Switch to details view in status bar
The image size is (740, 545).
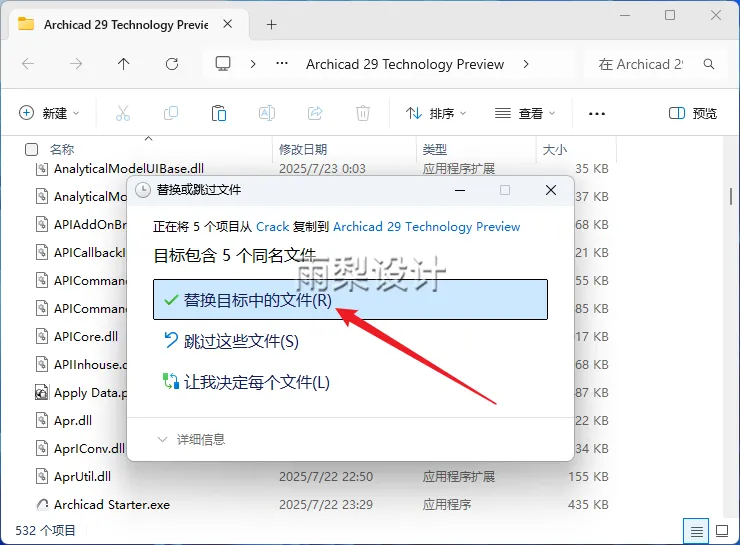696,531
